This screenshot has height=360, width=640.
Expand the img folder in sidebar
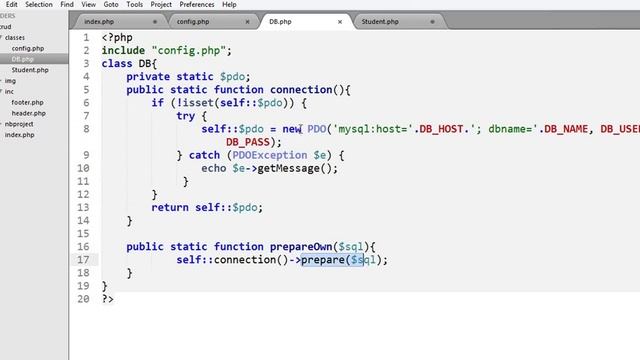(x=2, y=81)
